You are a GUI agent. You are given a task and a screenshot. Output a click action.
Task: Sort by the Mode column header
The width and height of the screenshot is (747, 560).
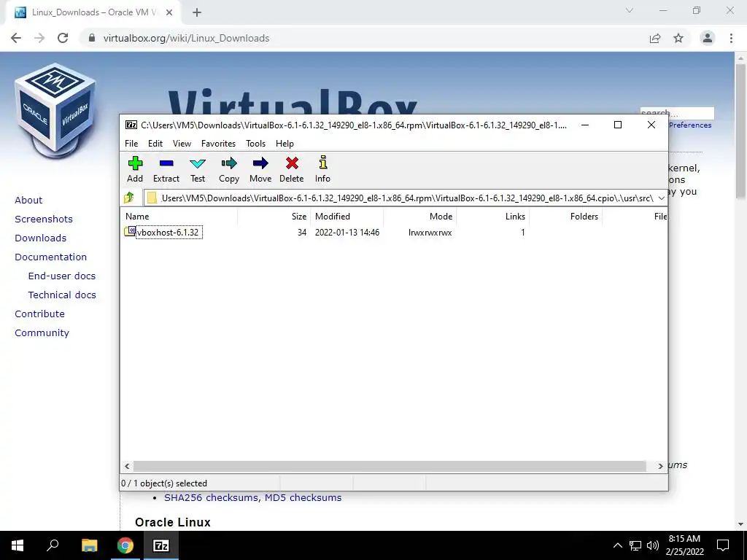(419, 216)
